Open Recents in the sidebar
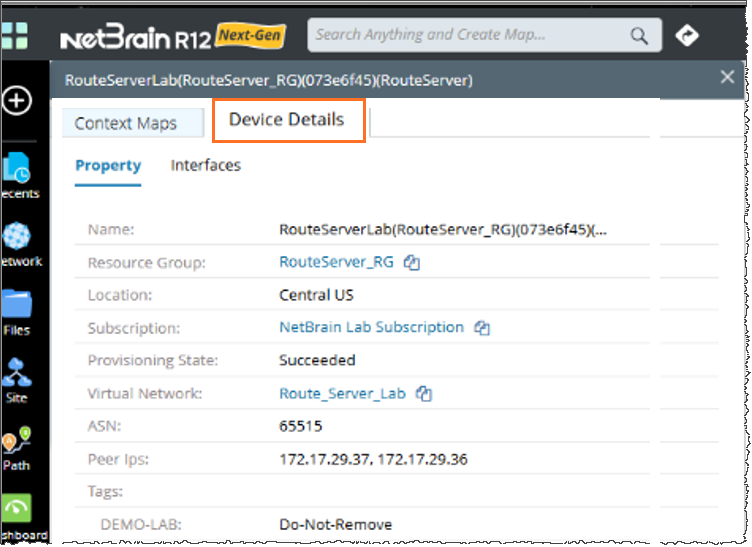The image size is (752, 547). coord(19,175)
